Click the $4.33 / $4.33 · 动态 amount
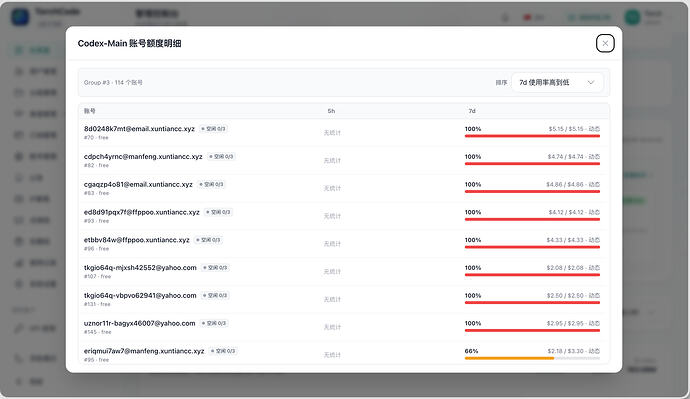The height and width of the screenshot is (399, 690). click(573, 240)
